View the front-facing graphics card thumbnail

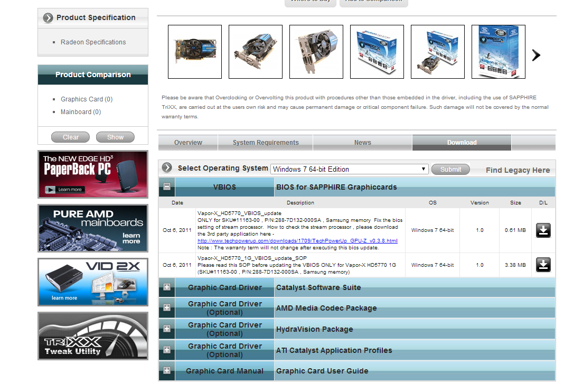click(195, 52)
